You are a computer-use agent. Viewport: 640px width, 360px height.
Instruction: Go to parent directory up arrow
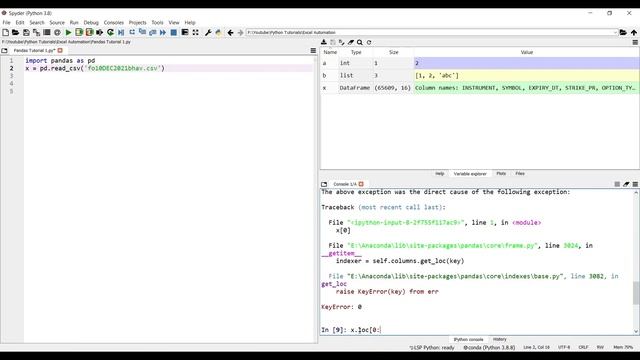pyautogui.click(x=633, y=32)
